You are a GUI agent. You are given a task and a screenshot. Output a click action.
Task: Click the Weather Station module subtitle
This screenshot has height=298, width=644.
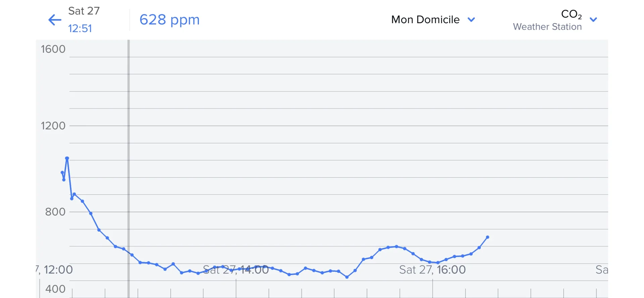pyautogui.click(x=547, y=27)
